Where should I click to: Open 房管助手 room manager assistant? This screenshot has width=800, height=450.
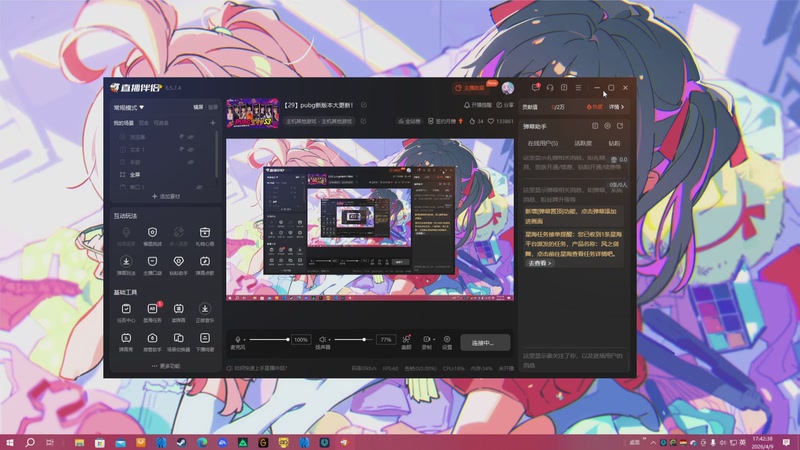(152, 342)
